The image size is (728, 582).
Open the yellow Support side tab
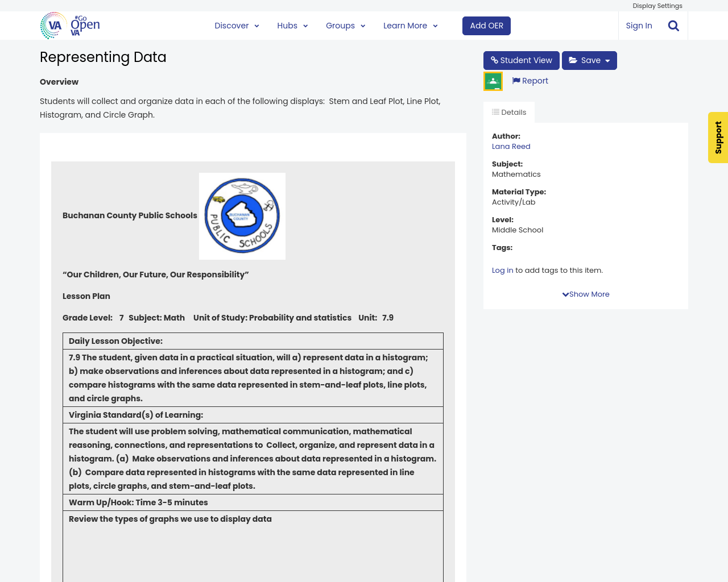(x=718, y=138)
